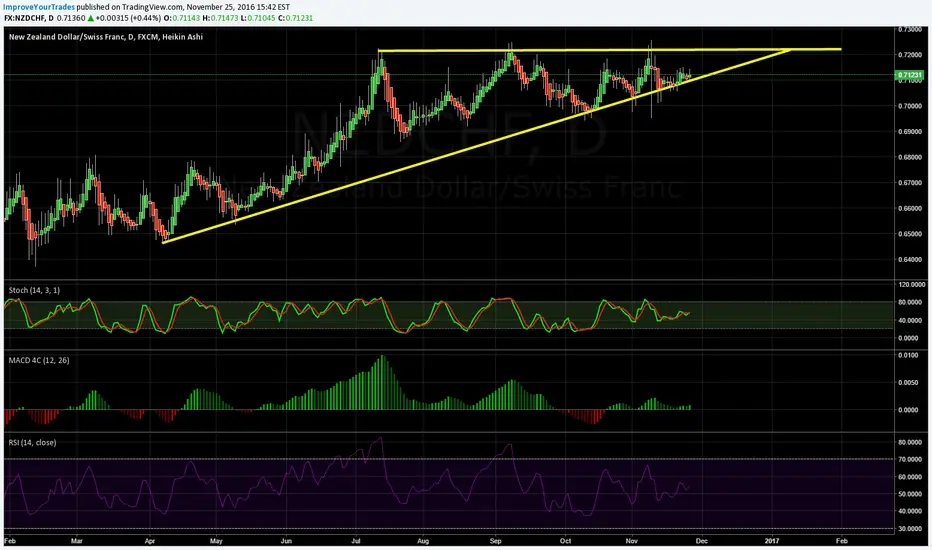Click the 120.0000 Stoch scale label
Screen dimensions: 932x550
910,285
